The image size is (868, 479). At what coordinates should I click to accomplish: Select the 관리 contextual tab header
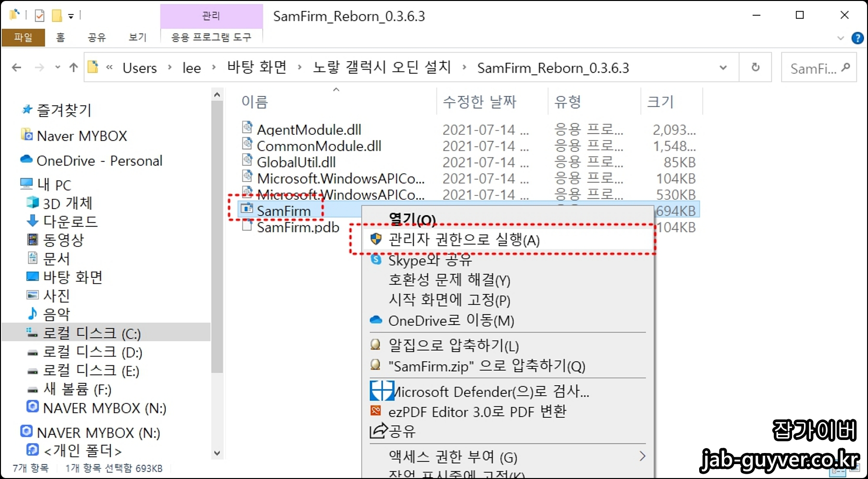pyautogui.click(x=211, y=16)
